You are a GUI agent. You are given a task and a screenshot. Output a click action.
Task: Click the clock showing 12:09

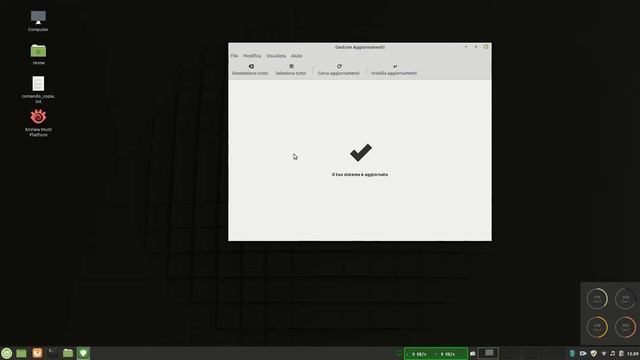[633, 353]
